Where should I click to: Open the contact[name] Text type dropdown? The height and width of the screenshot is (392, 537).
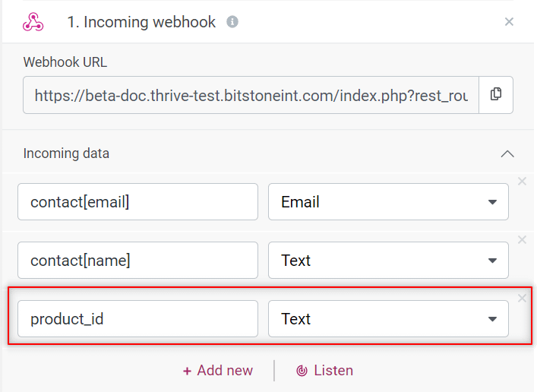388,261
